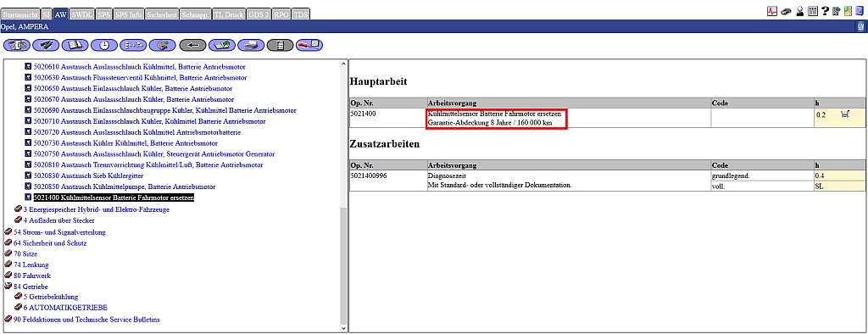This screenshot has width=868, height=334.
Task: Open 5020850 Austausch Kühlmittelpumpe link
Action: pos(125,186)
